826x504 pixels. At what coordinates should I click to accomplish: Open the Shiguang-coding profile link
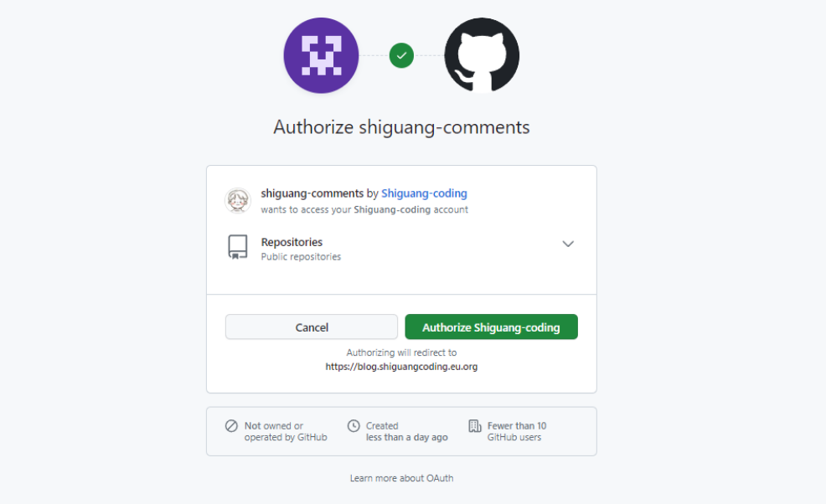click(x=424, y=193)
